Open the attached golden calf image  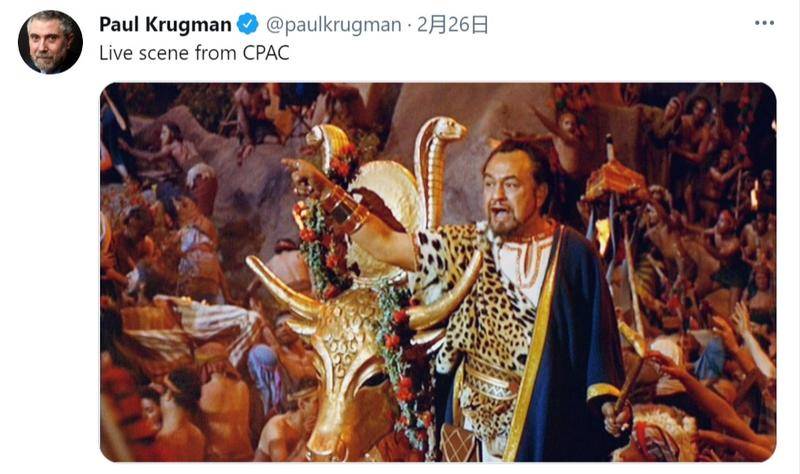[x=438, y=272]
